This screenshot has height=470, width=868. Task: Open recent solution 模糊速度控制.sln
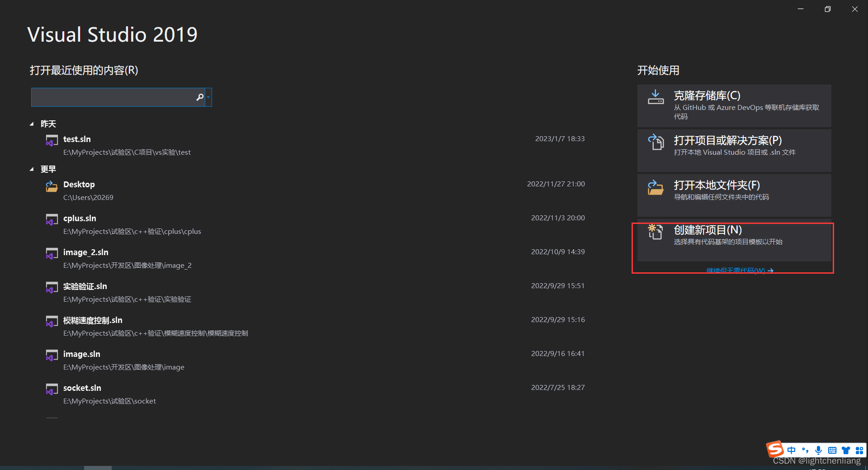[x=315, y=326]
